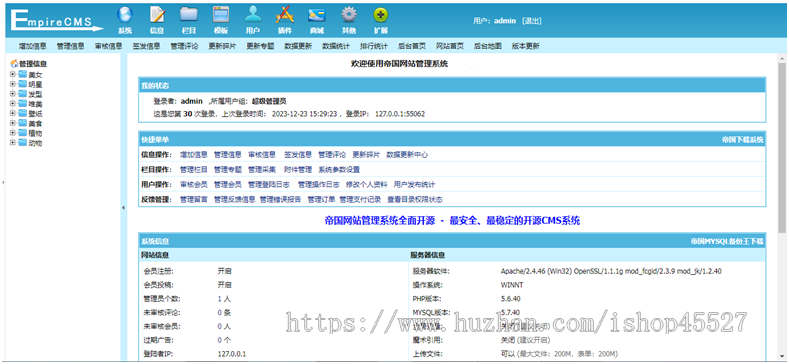Open the 扩展 green plus icon
This screenshot has height=364, width=789.
click(x=381, y=14)
